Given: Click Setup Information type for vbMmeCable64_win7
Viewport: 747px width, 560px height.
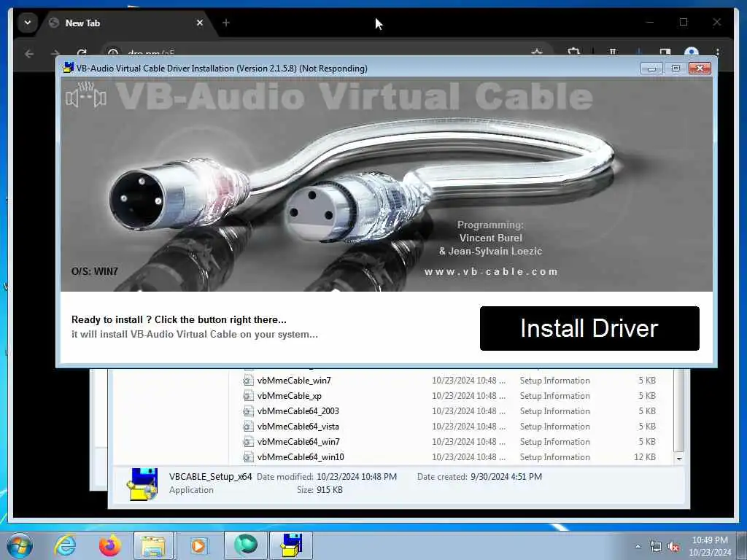Looking at the screenshot, I should [554, 441].
